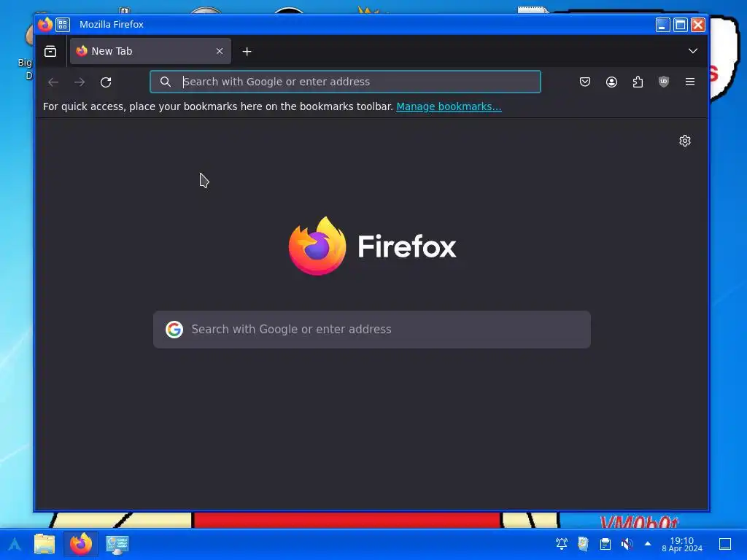Maximize the Mozilla Firefox window

681,25
